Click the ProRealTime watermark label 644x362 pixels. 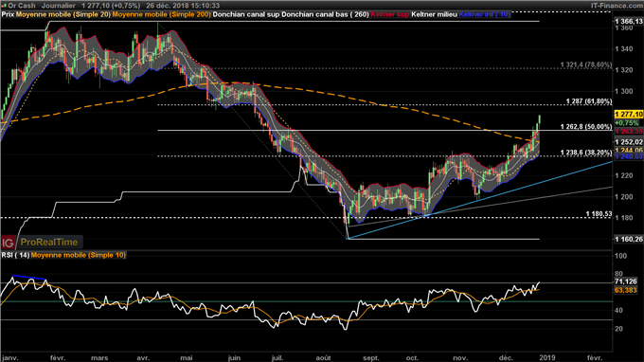(x=49, y=243)
